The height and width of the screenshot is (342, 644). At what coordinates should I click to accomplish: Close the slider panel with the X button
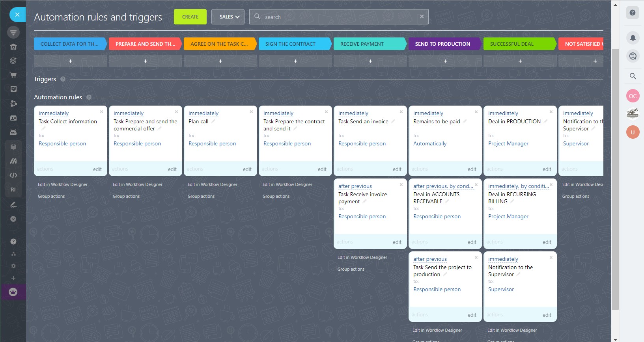tap(17, 15)
